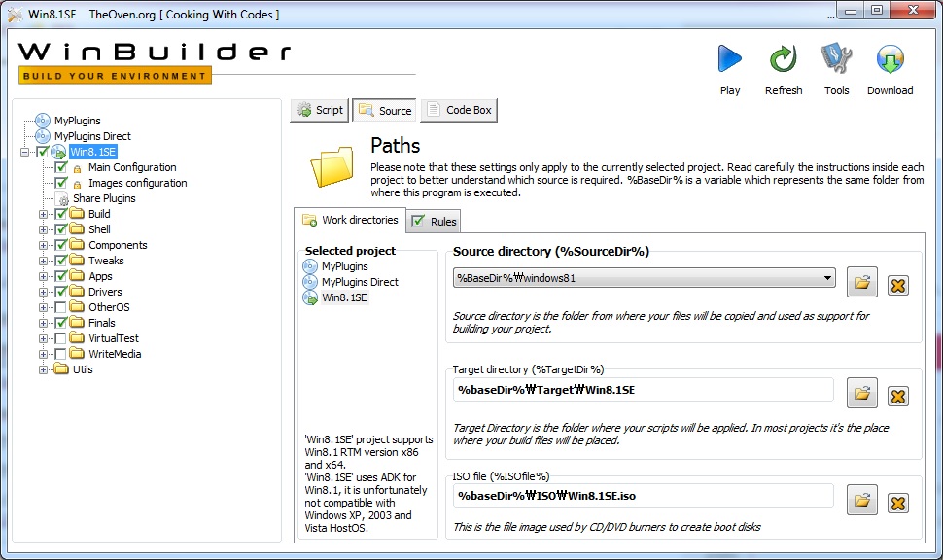Click the Win8.1SE icon in Selected project list
The width and height of the screenshot is (943, 560).
click(x=310, y=297)
